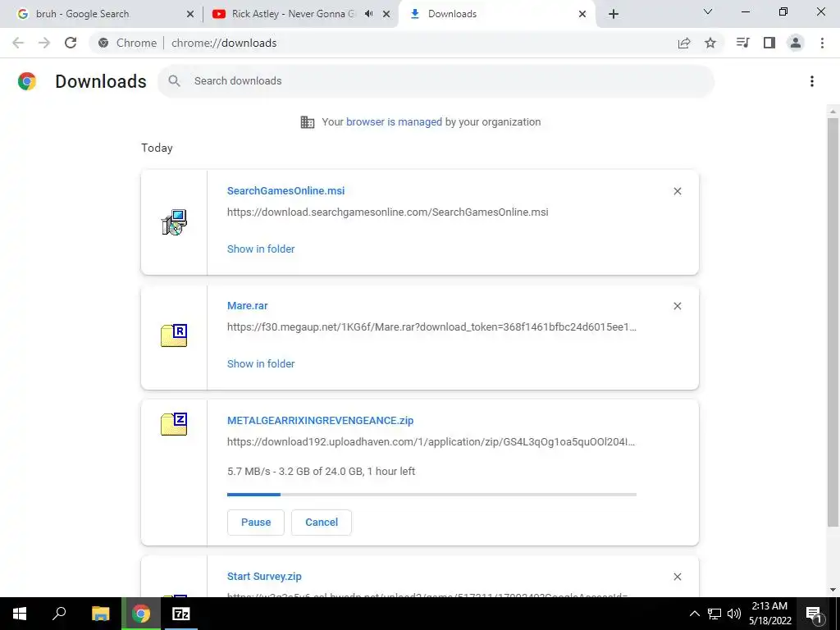This screenshot has height=630, width=840.
Task: Click the Chrome logo beside Downloads title
Action: [27, 81]
